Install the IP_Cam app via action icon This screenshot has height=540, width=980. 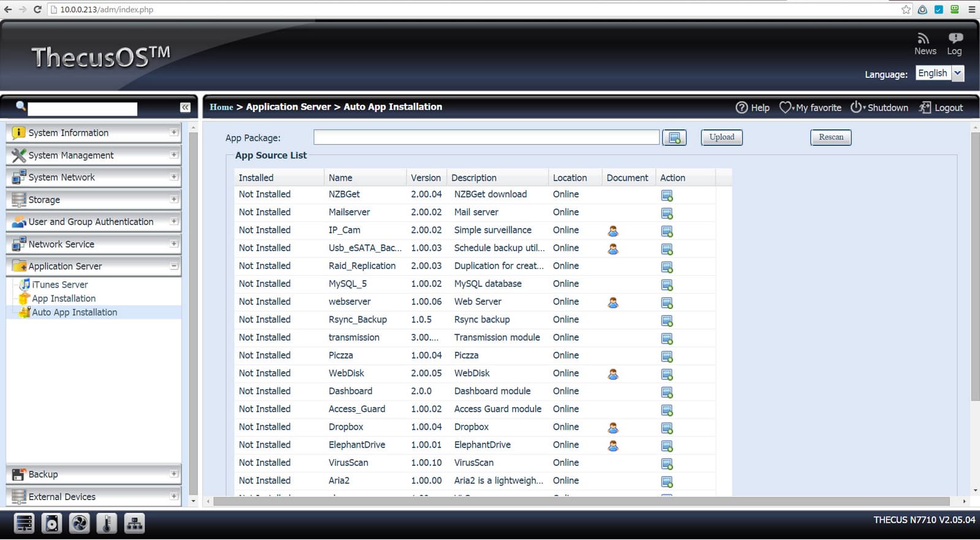tap(667, 231)
